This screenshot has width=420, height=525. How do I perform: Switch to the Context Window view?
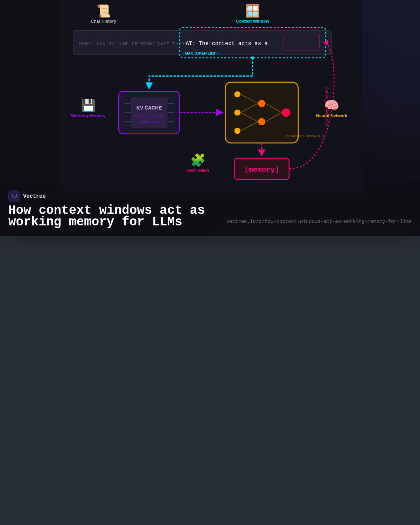[252, 21]
